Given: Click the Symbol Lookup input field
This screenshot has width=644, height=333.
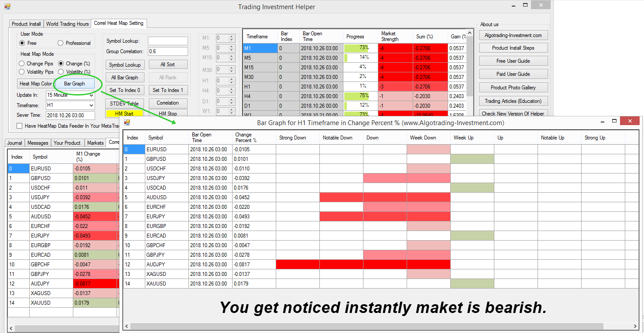Looking at the screenshot, I should tap(168, 41).
